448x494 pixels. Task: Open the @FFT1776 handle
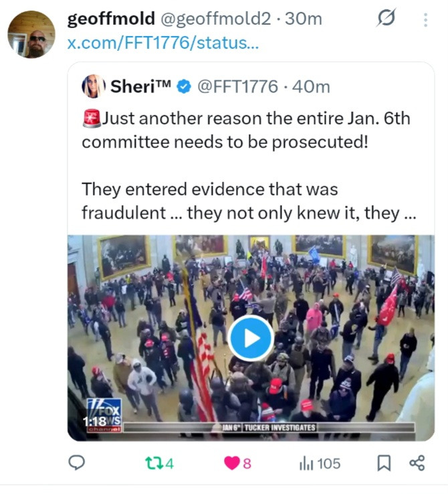click(x=237, y=86)
